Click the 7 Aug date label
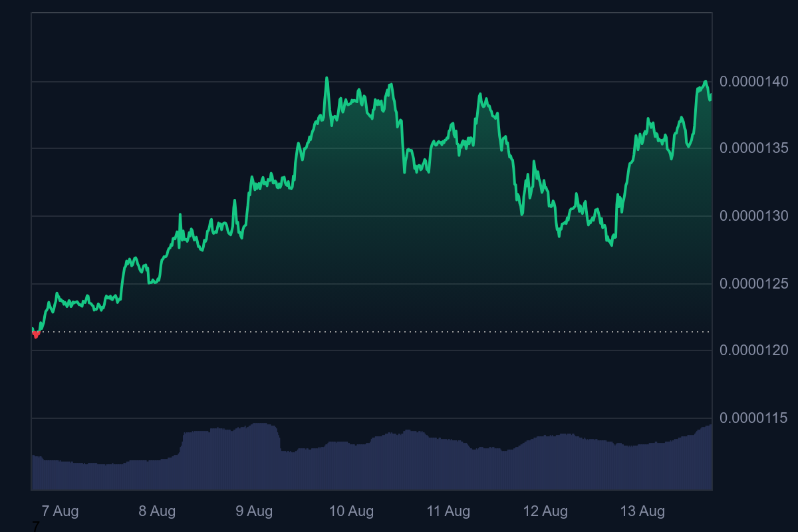Viewport: 798px width, 532px height. 60,511
